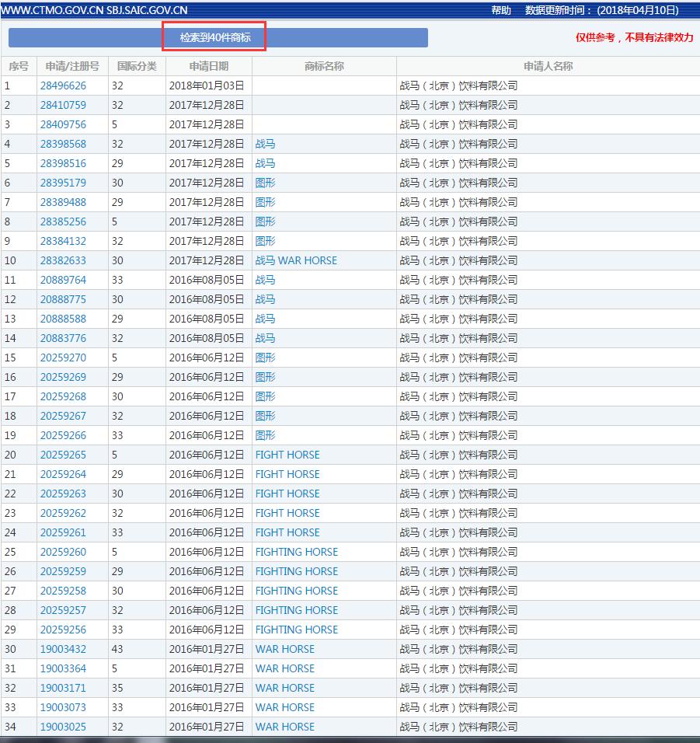
Task: Click date 2018年01月03日 in row 1
Action: pyautogui.click(x=207, y=85)
